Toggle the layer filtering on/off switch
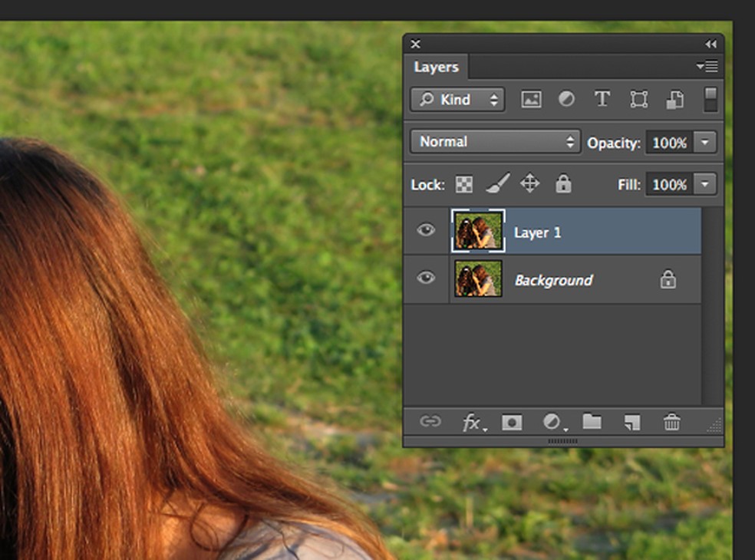 (710, 99)
